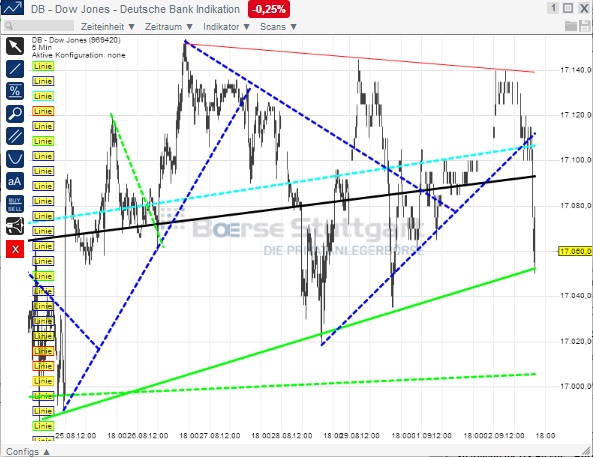Click the 01.09.12:00 time axis label
This screenshot has width=593, height=457.
(431, 436)
